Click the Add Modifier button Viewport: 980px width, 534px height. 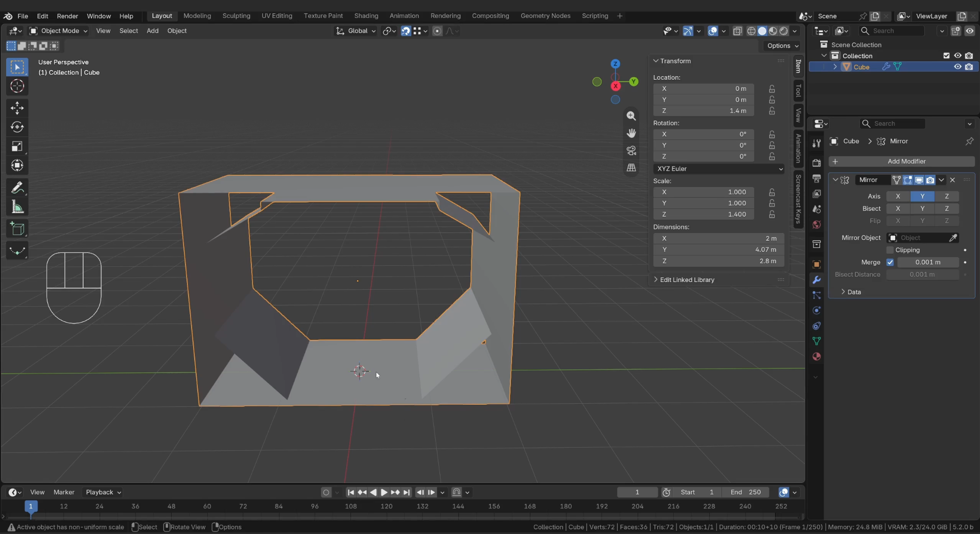[901, 161]
